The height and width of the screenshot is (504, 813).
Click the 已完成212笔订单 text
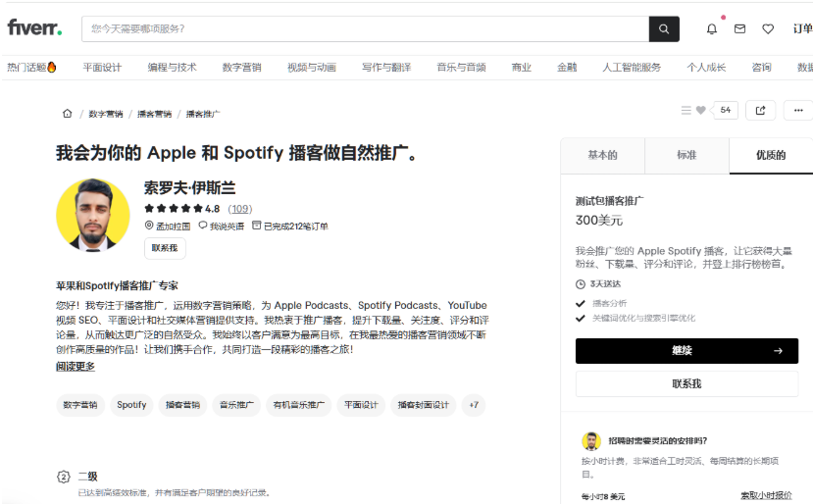[295, 227]
